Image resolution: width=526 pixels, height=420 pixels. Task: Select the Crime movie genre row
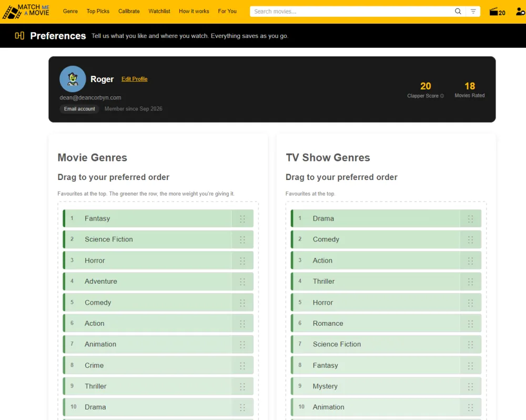click(158, 365)
